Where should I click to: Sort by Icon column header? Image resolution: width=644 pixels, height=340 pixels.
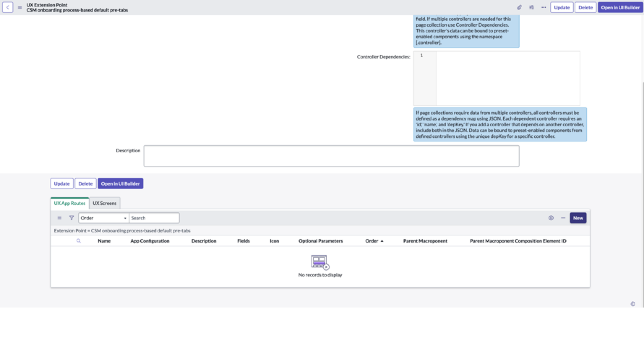(x=274, y=241)
